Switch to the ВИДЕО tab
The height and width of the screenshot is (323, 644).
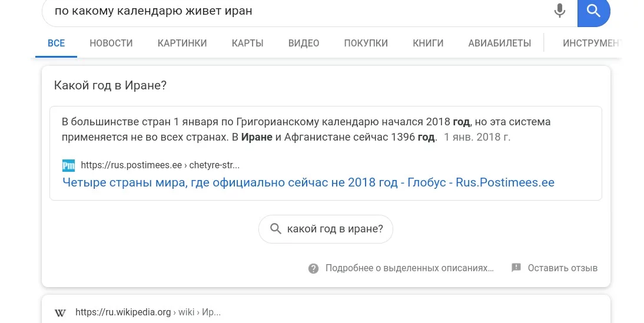(x=304, y=43)
